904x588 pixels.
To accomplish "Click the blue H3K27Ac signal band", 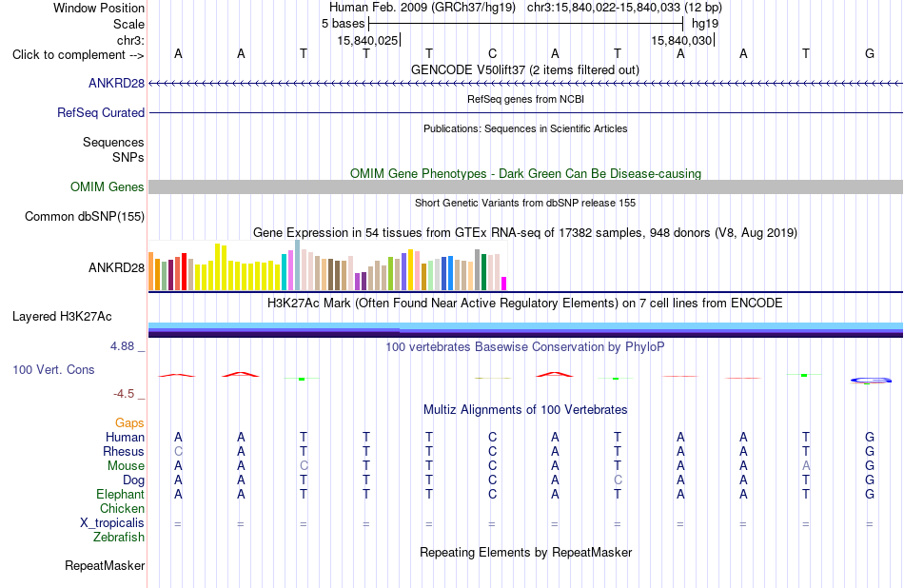I will [525, 329].
